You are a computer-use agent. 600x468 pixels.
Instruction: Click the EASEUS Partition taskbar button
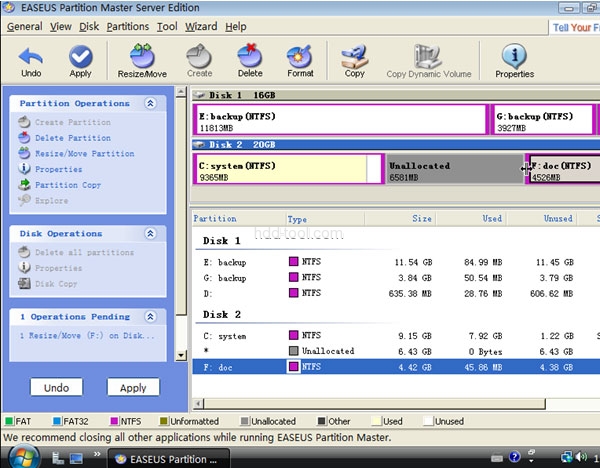pyautogui.click(x=168, y=459)
